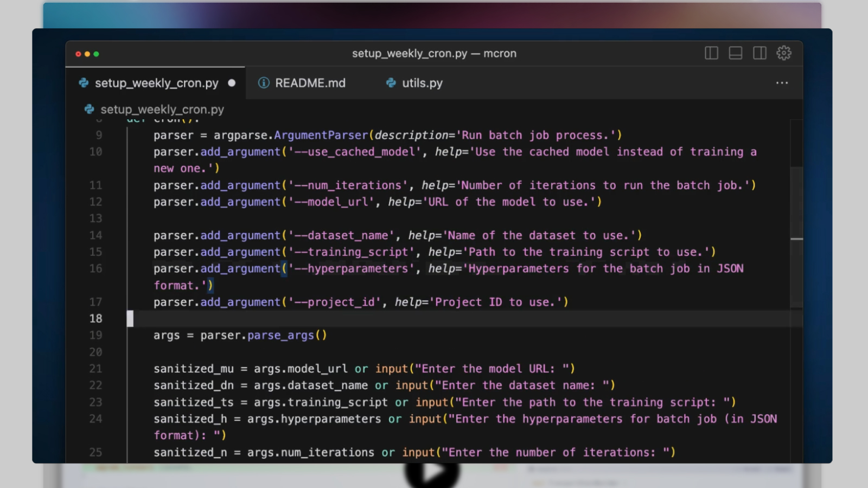Switch to the setup_weekly_cron.py tab

156,83
